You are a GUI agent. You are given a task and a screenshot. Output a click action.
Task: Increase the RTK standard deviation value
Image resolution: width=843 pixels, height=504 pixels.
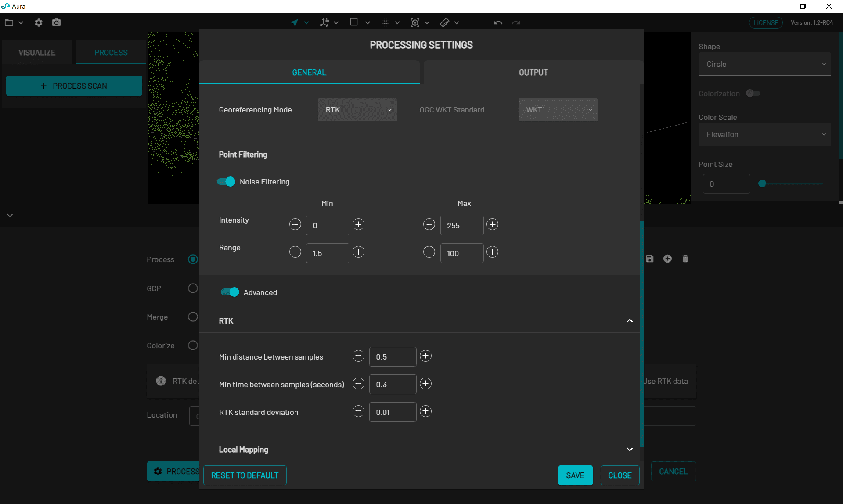point(425,411)
